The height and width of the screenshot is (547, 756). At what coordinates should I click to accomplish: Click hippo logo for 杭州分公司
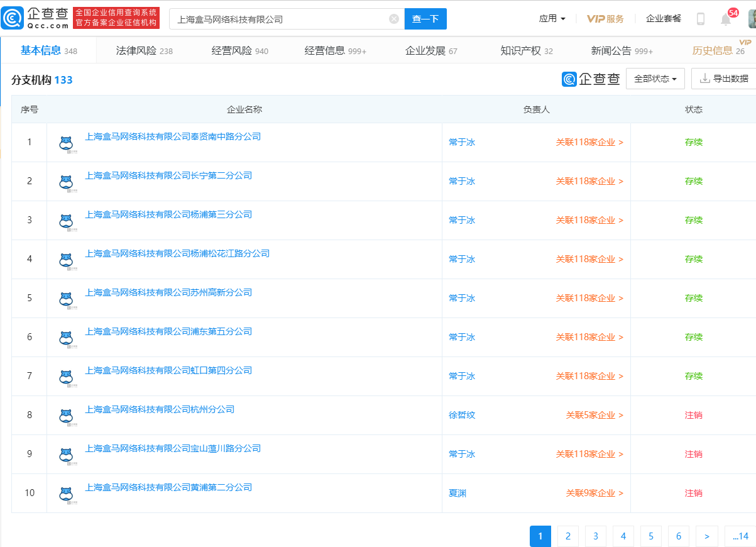pos(66,416)
